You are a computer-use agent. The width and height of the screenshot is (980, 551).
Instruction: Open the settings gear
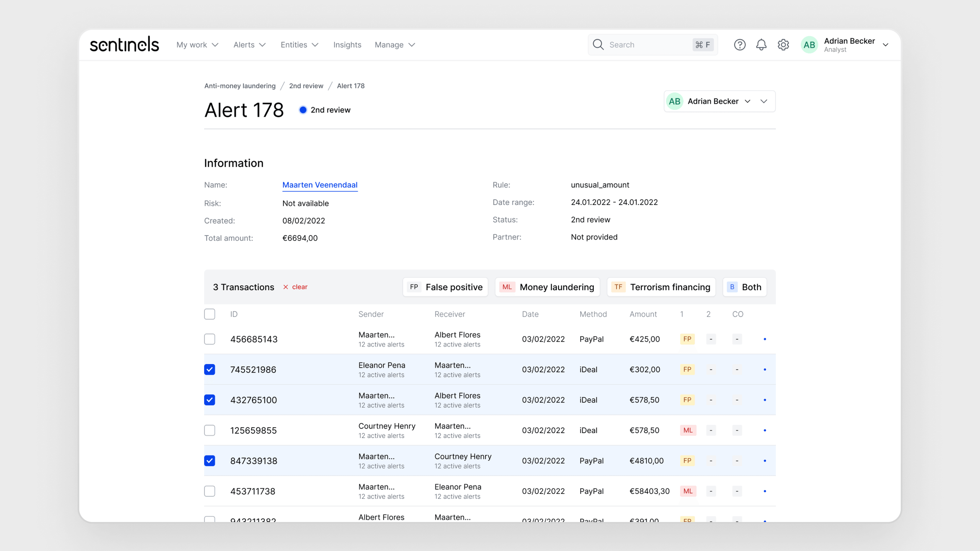pos(783,44)
